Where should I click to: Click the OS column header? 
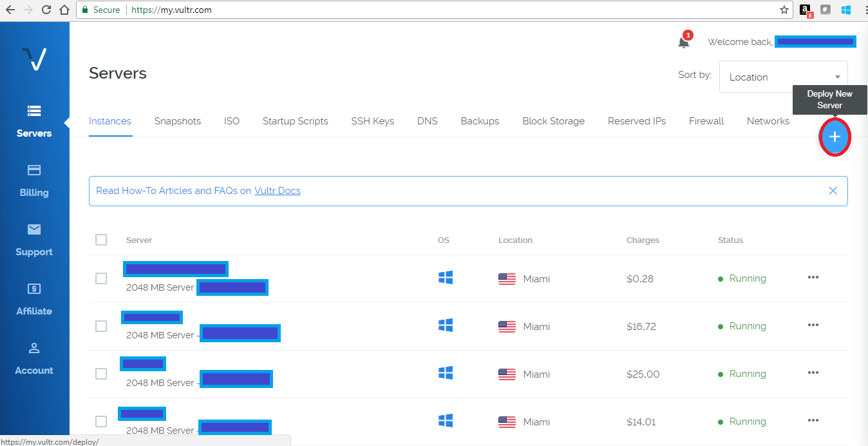444,240
